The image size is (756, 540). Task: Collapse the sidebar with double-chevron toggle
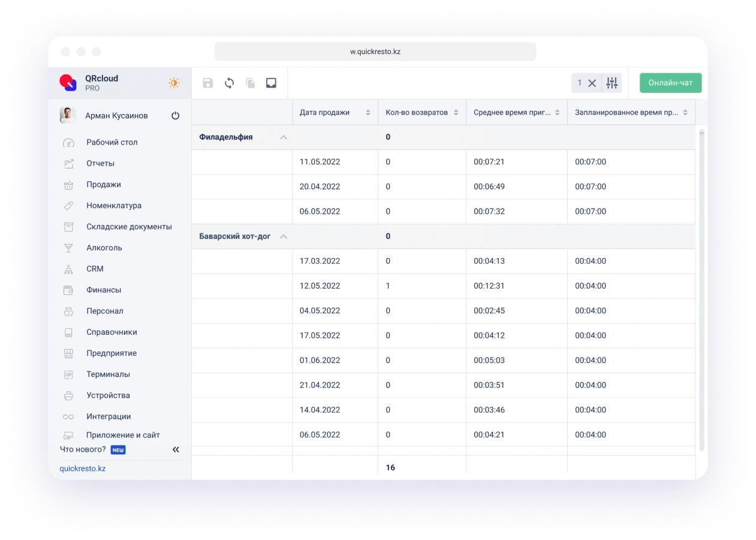[x=176, y=449]
